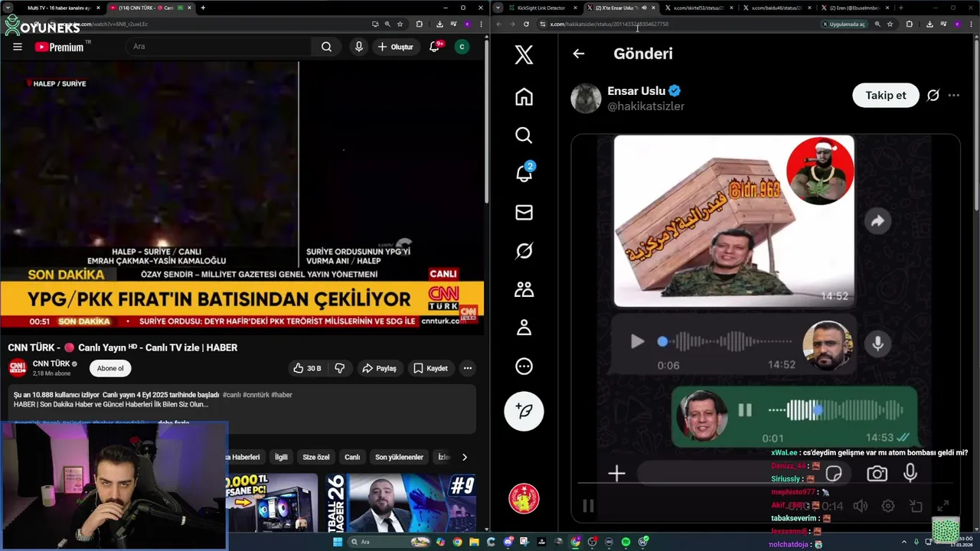Click the CNN TÜRK live video player
Image resolution: width=980 pixels, height=551 pixels.
242,197
